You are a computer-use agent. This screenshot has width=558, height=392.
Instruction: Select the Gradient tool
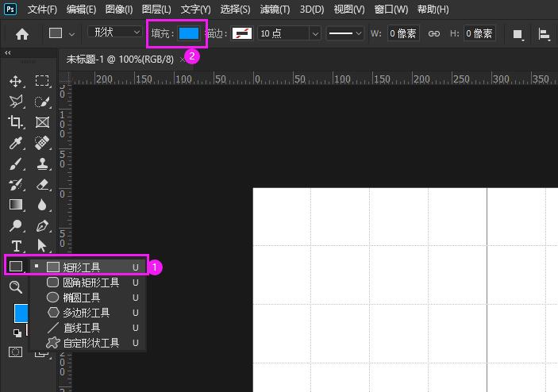[16, 205]
